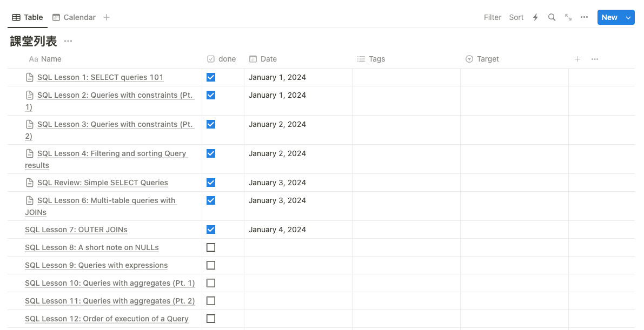This screenshot has width=644, height=330.
Task: Open the Tags column header menu
Action: (x=377, y=59)
